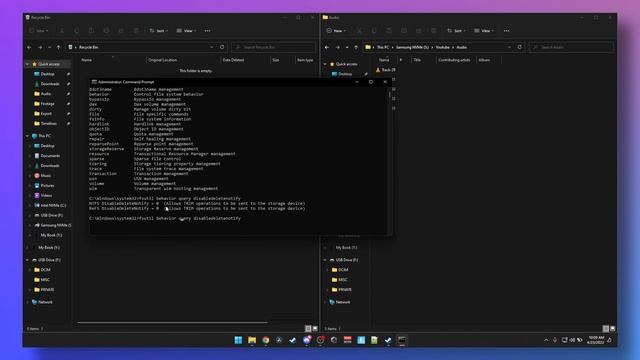
Task: Click Youtube breadcrumb in Audio window
Action: [x=442, y=47]
